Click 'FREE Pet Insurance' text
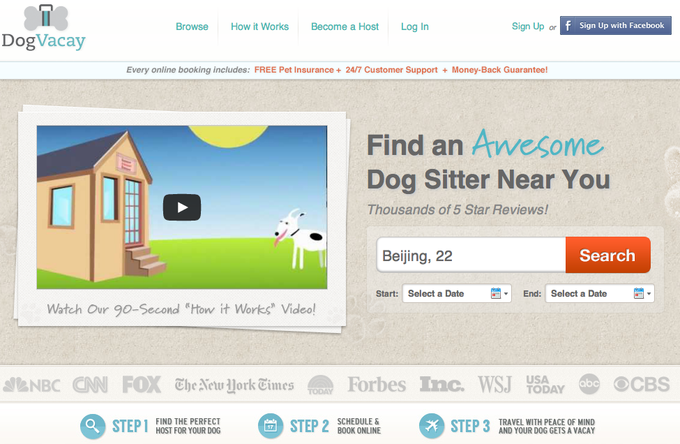The image size is (680, 444). click(x=294, y=70)
